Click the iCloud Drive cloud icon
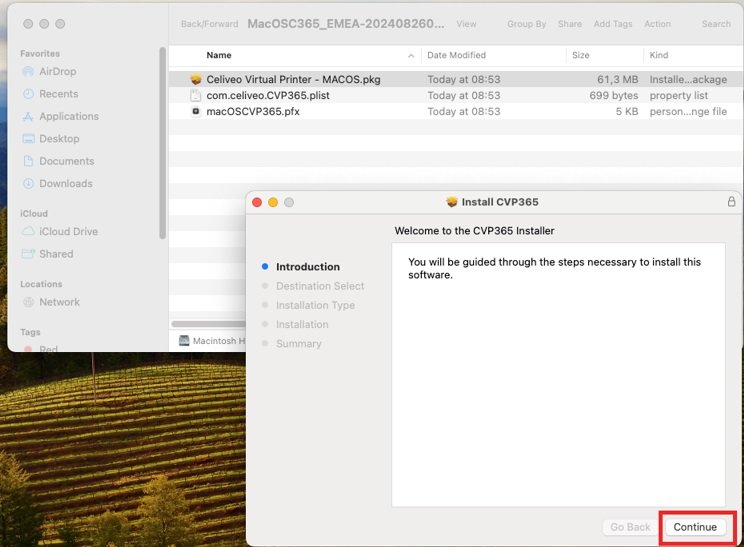Image resolution: width=744 pixels, height=547 pixels. pos(28,232)
